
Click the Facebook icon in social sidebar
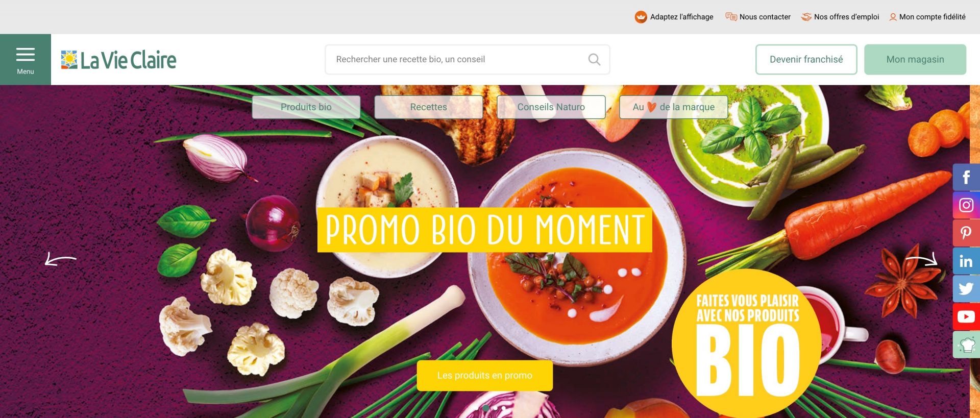coord(966,177)
